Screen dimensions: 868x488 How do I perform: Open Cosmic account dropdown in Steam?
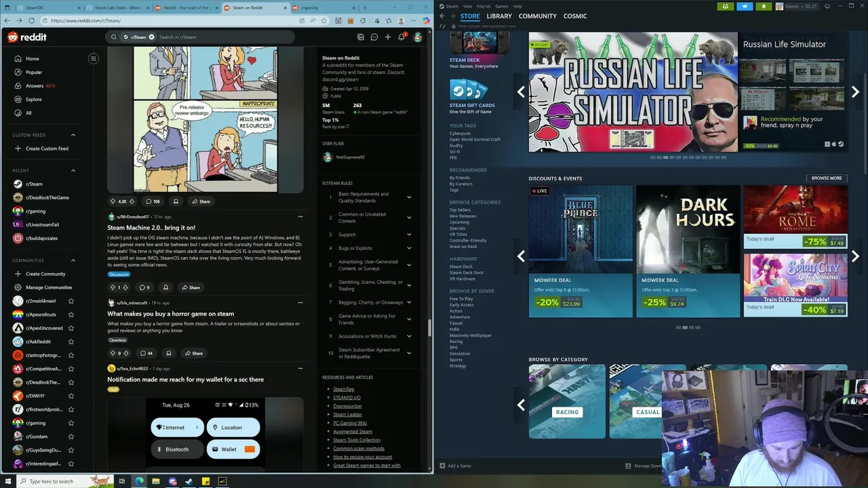(x=797, y=6)
